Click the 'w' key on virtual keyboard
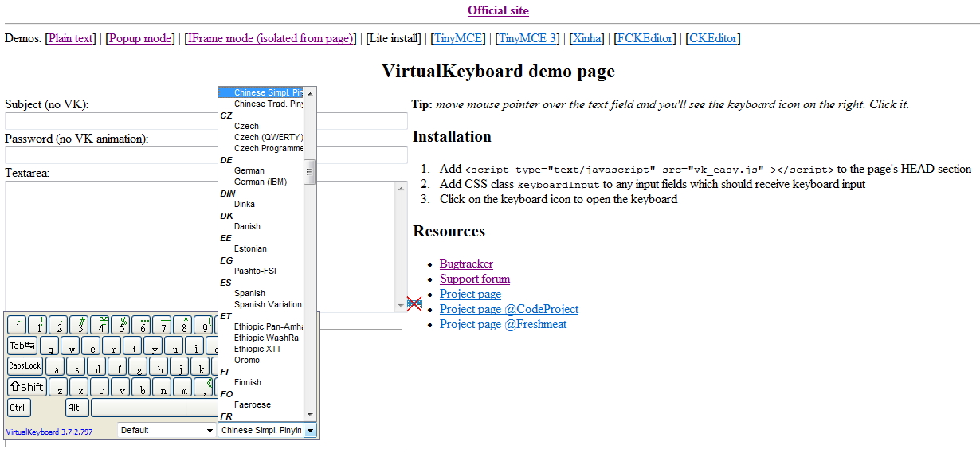 [x=70, y=346]
